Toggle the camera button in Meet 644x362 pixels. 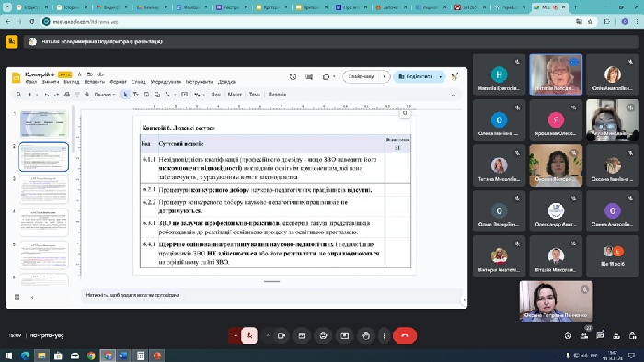[x=282, y=335]
